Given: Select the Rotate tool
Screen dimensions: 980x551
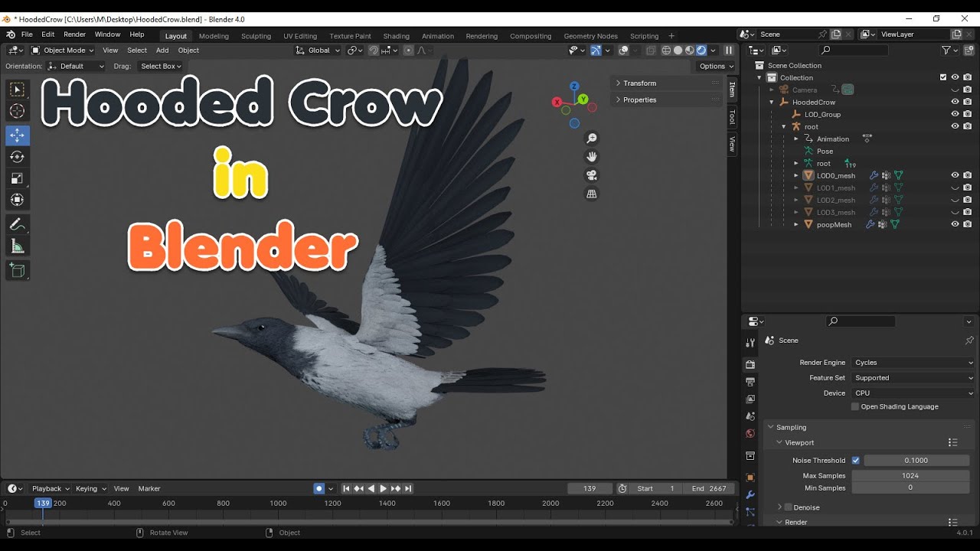Looking at the screenshot, I should 17,157.
